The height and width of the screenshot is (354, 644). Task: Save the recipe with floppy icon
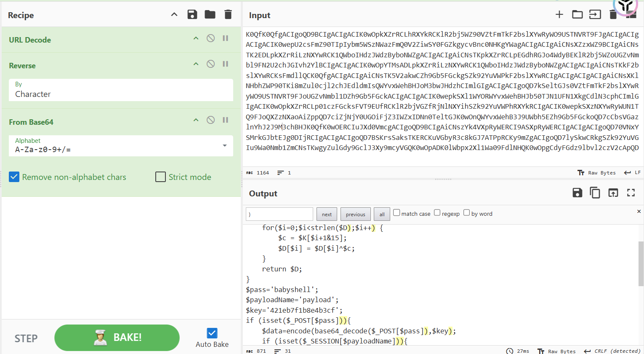click(x=192, y=15)
